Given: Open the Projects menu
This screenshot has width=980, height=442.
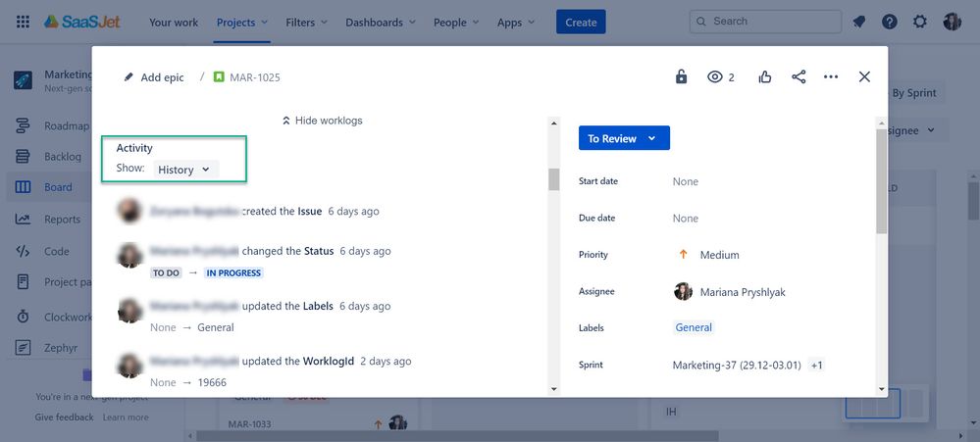Looking at the screenshot, I should [x=242, y=23].
